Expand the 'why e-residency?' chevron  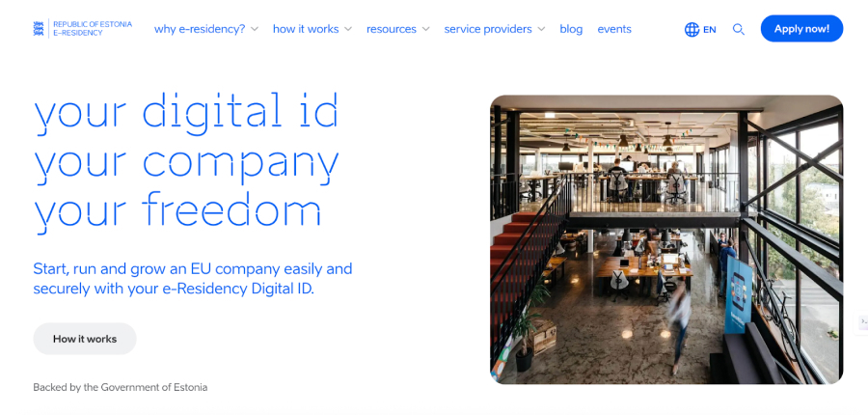[x=255, y=29]
